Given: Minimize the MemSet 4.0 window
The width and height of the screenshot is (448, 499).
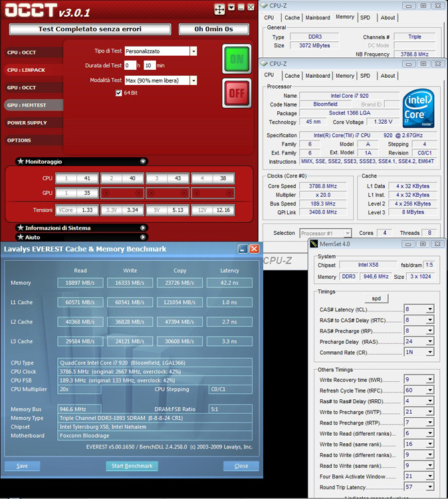Looking at the screenshot, I should pyautogui.click(x=408, y=244).
